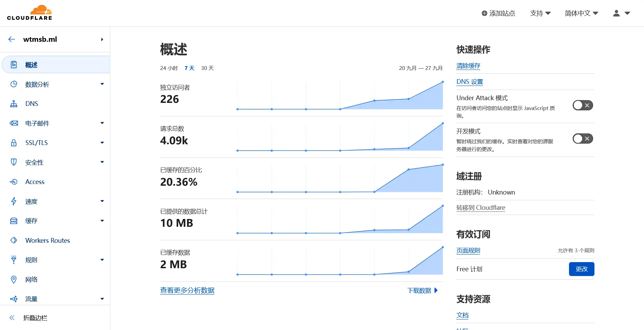Click the 允许有 3 个规则 text

(x=576, y=251)
